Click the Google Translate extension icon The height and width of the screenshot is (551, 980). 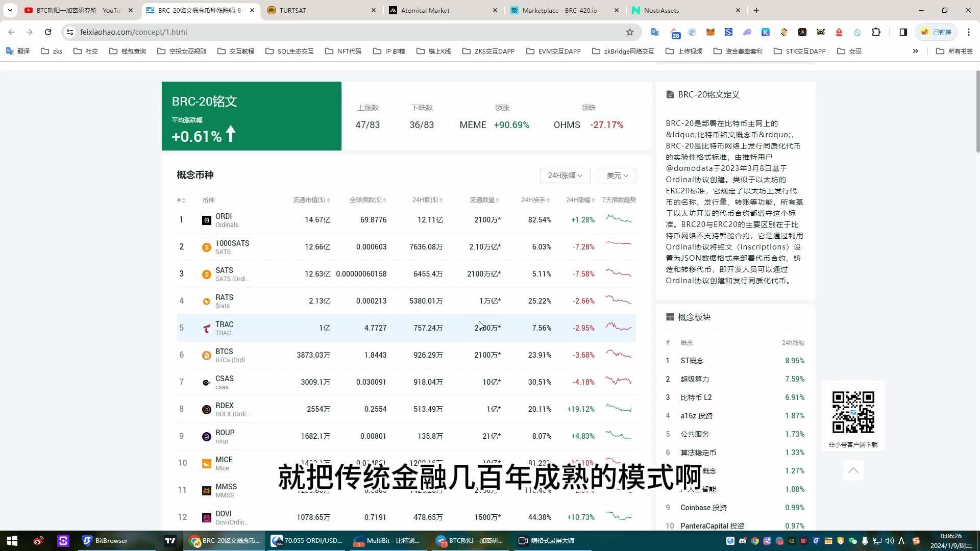655,32
